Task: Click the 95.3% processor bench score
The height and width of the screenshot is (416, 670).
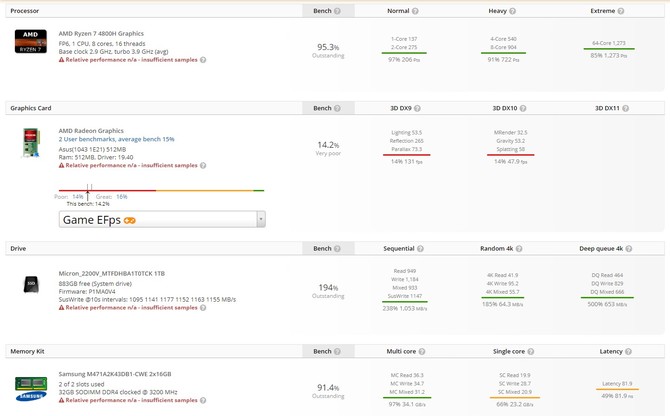Action: click(x=328, y=47)
